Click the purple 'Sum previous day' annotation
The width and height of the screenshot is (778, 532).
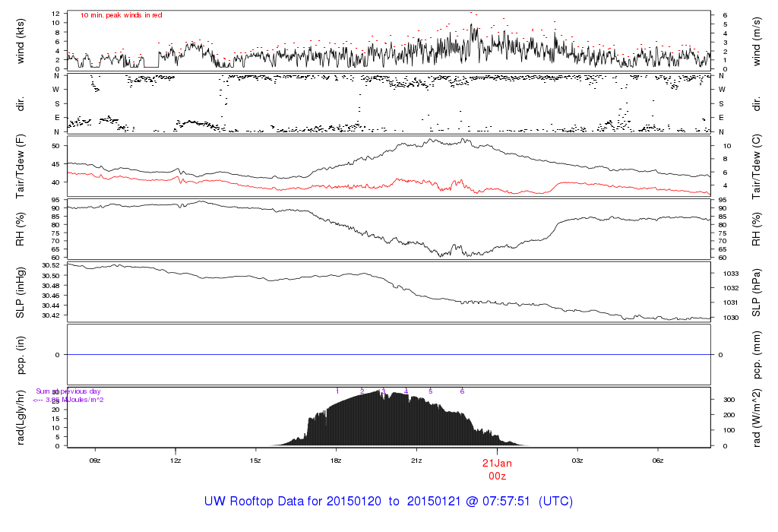[x=68, y=391]
